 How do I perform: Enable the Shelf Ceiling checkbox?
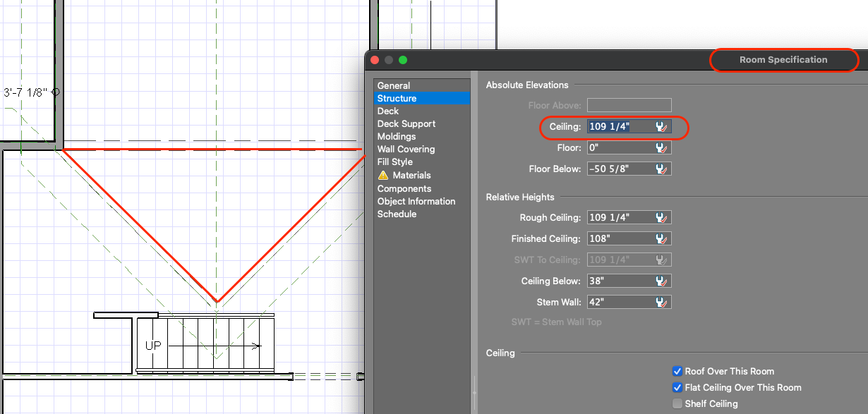coord(677,404)
